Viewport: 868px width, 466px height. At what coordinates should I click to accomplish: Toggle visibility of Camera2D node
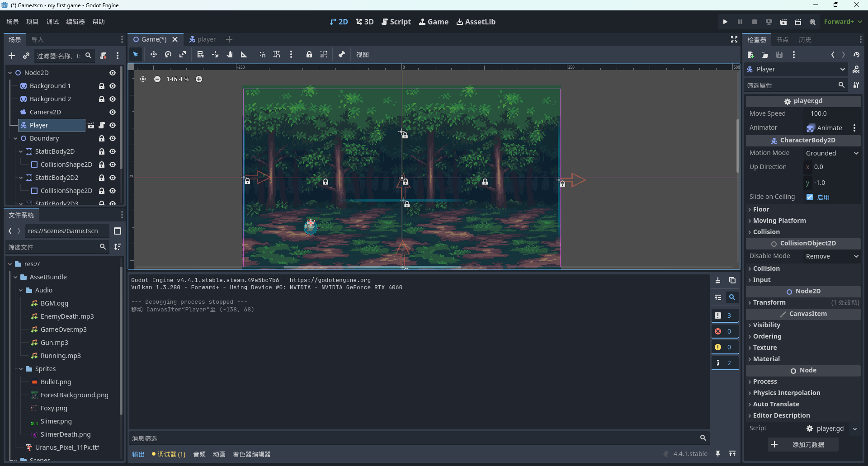(113, 112)
